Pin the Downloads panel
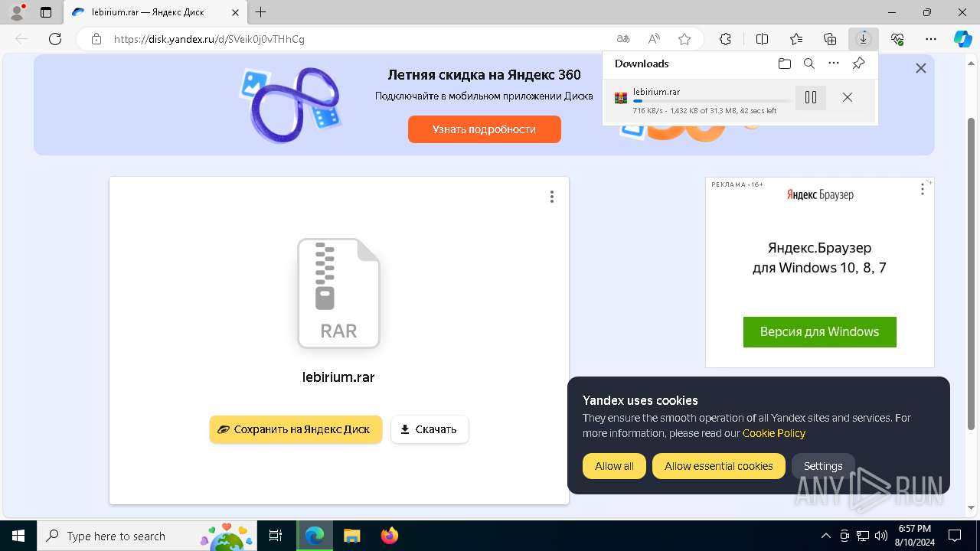Image resolution: width=980 pixels, height=551 pixels. (x=859, y=64)
